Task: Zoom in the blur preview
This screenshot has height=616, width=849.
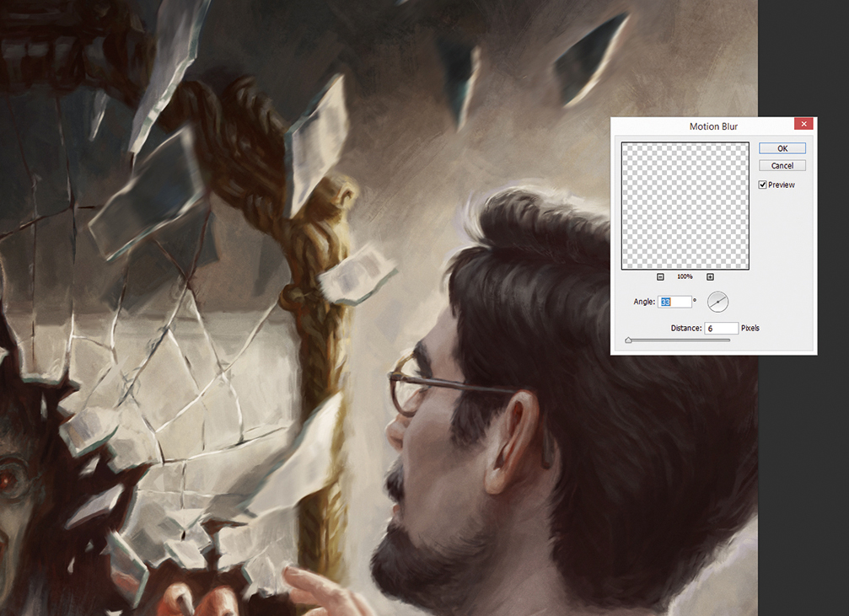Action: (710, 277)
